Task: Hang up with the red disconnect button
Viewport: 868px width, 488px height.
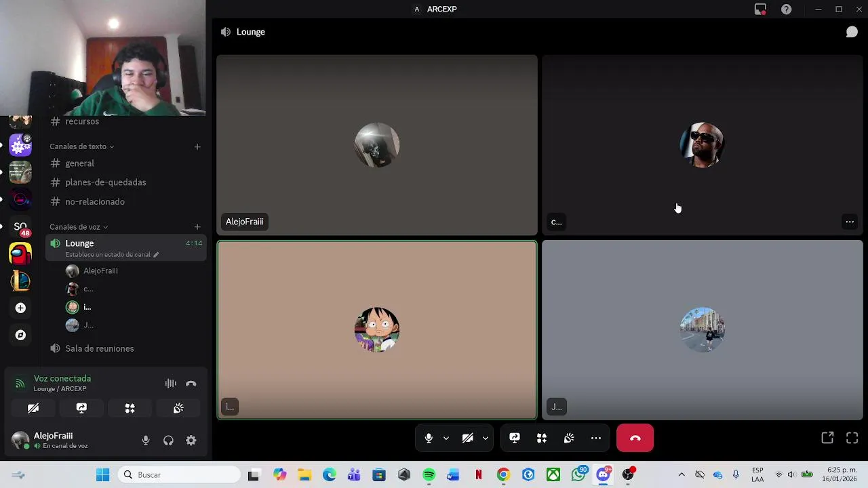Action: (x=635, y=439)
